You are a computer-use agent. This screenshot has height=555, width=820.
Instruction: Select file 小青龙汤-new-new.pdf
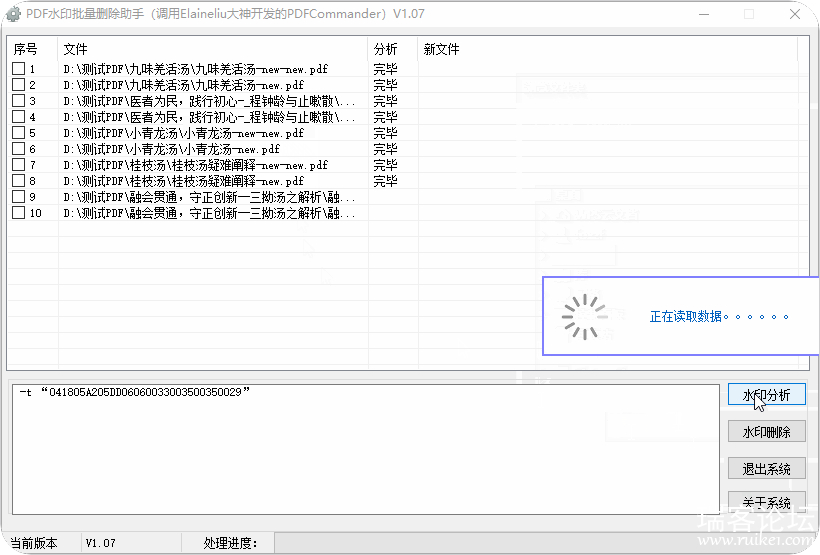tap(184, 133)
